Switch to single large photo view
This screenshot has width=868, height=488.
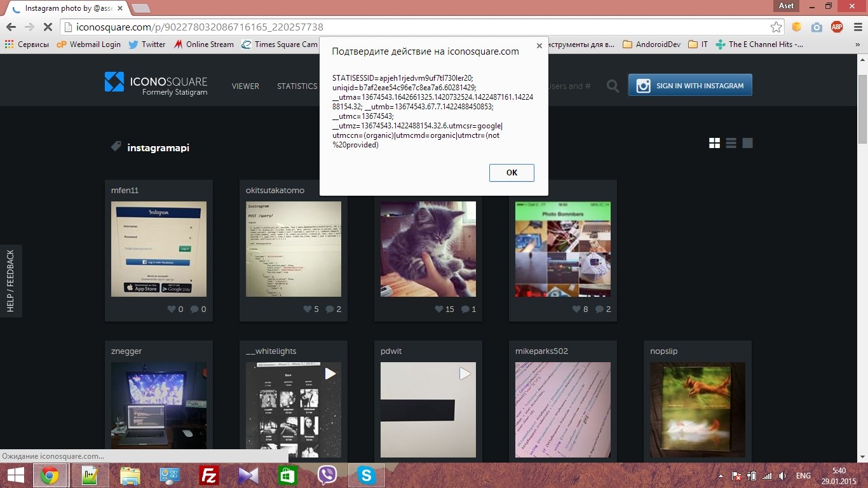tap(747, 143)
